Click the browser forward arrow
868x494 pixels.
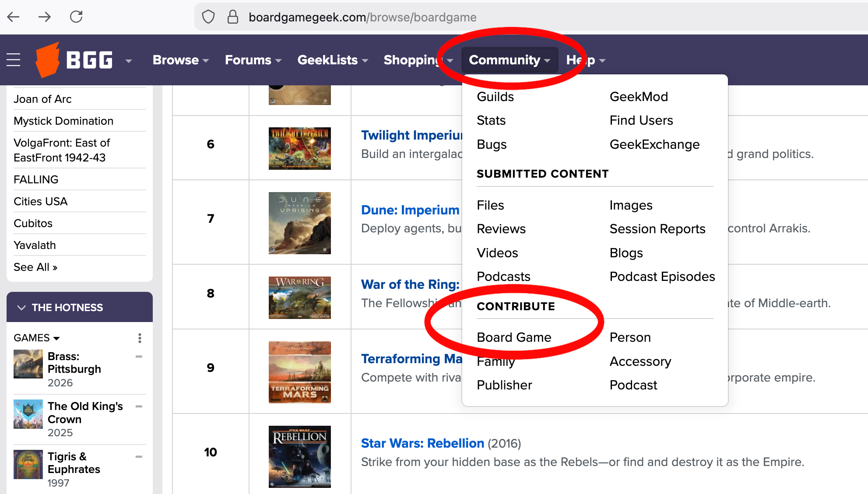point(45,17)
